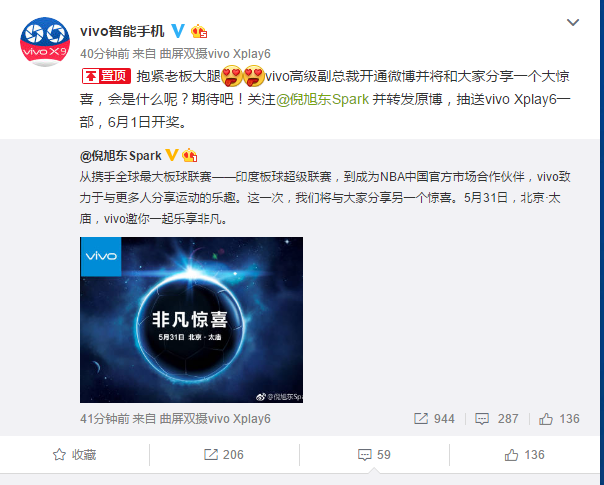Open the 曲屏双摄vivo Xplay6 source link at top
The height and width of the screenshot is (485, 604).
[215, 54]
